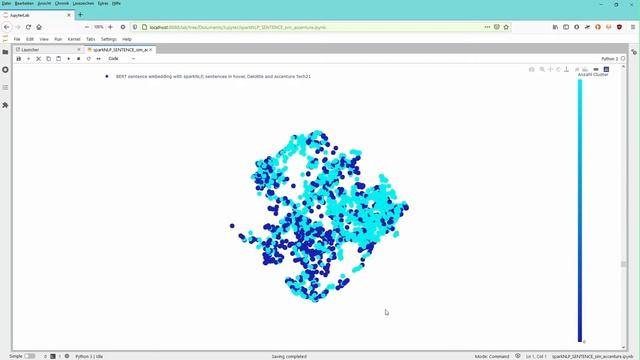Open the Firefox Lesezeichen menu
640x360 pixels.
[83, 3]
